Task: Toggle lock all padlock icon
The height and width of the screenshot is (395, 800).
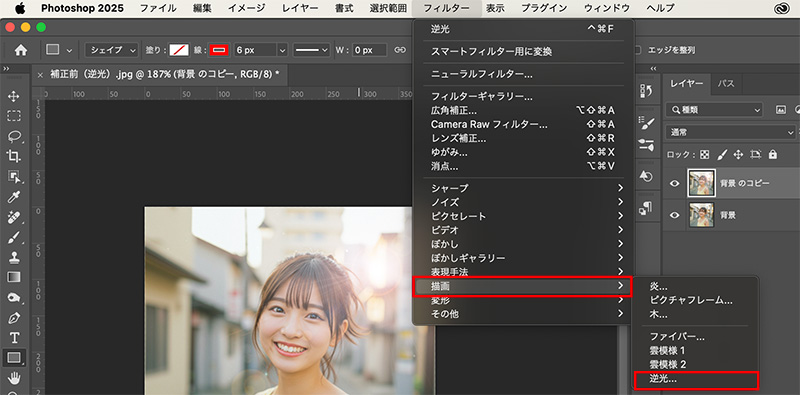Action: click(x=772, y=154)
